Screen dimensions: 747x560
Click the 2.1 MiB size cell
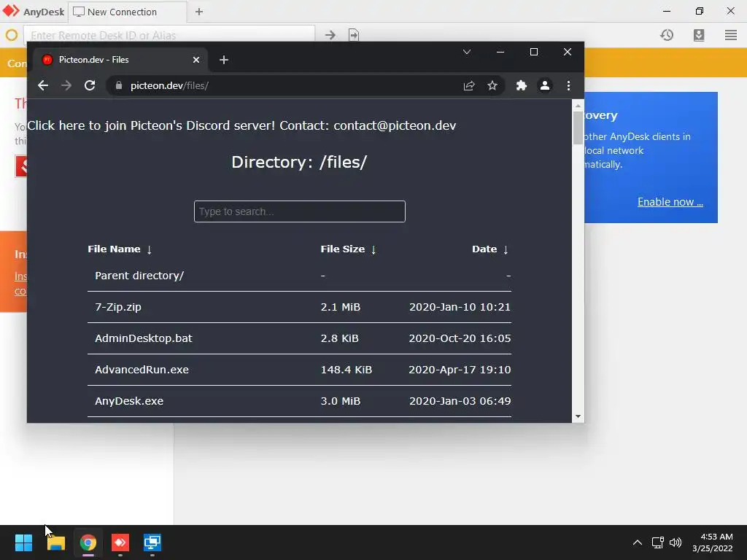[x=341, y=307]
